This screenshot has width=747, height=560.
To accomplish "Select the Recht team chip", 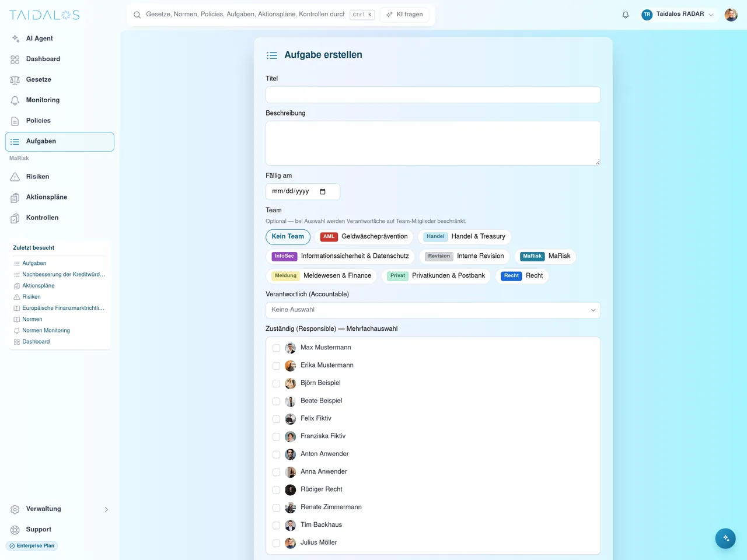I will pos(522,276).
